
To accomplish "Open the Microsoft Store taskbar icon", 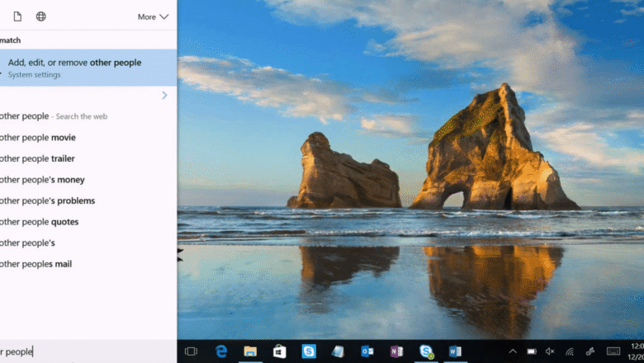I will [280, 351].
